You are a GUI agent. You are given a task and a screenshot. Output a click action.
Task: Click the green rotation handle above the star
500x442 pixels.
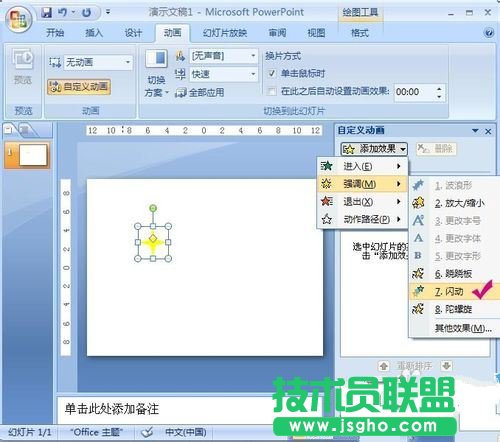pos(153,208)
